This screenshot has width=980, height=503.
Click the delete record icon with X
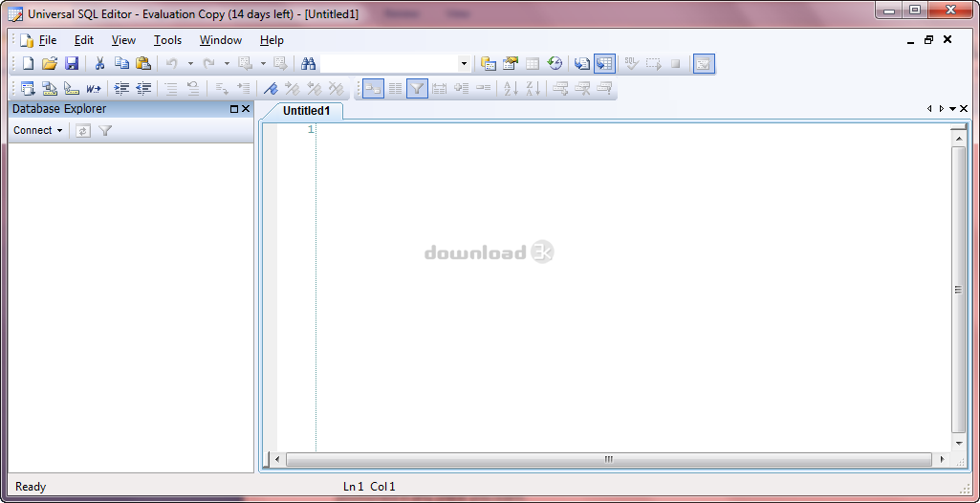(582, 89)
